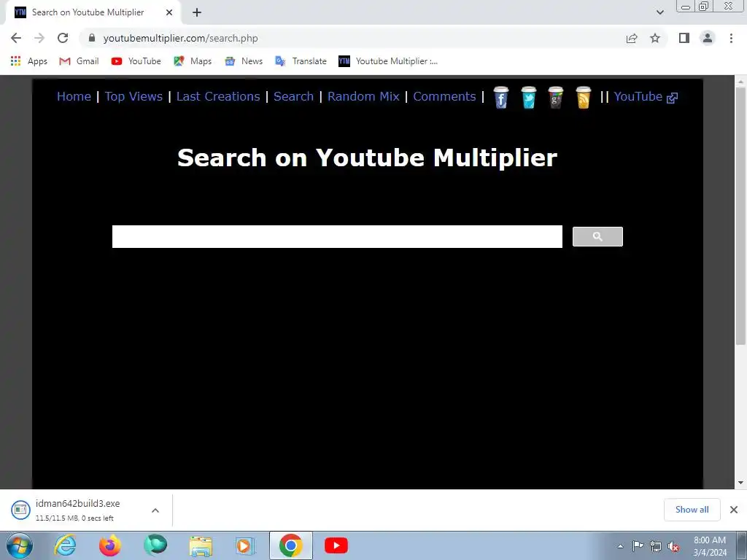Open the Last Creations page

tap(218, 97)
